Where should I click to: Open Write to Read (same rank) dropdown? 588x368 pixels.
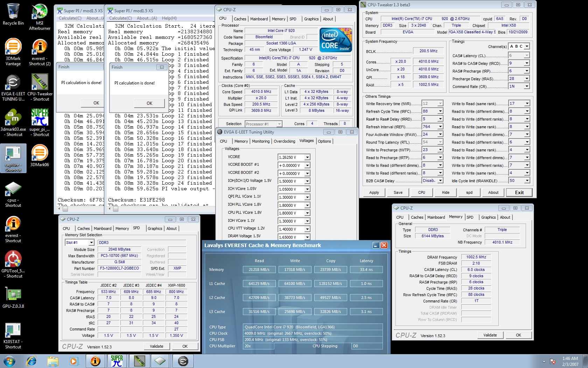[526, 103]
